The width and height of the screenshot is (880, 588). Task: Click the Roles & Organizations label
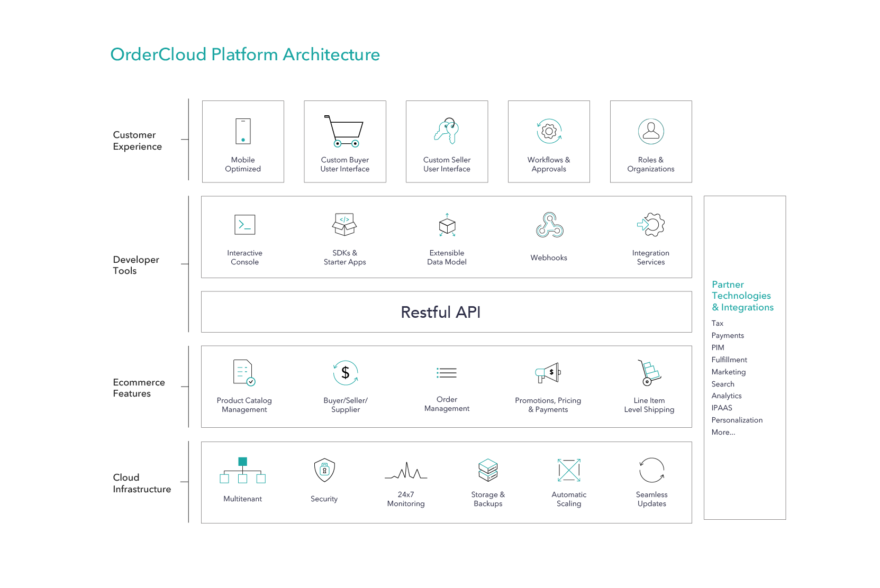(x=651, y=164)
